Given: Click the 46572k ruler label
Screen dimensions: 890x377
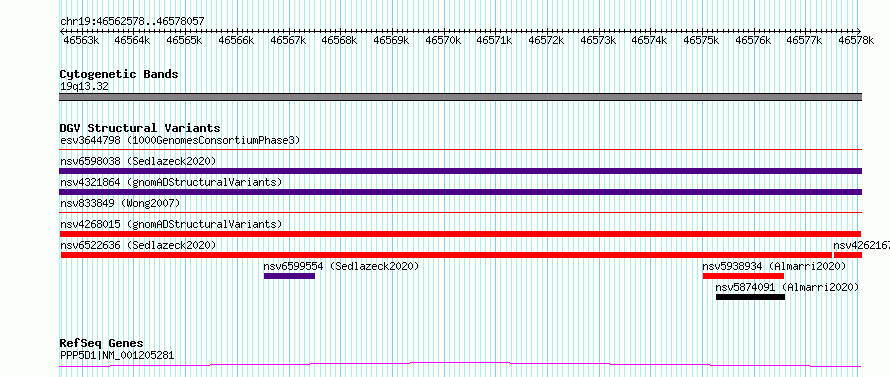Looking at the screenshot, I should click(547, 40).
